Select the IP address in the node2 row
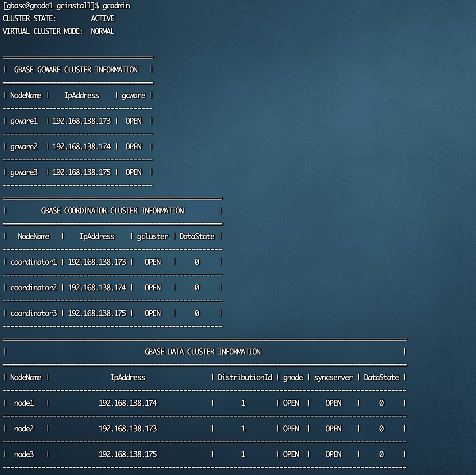The width and height of the screenshot is (476, 475). pyautogui.click(x=128, y=429)
